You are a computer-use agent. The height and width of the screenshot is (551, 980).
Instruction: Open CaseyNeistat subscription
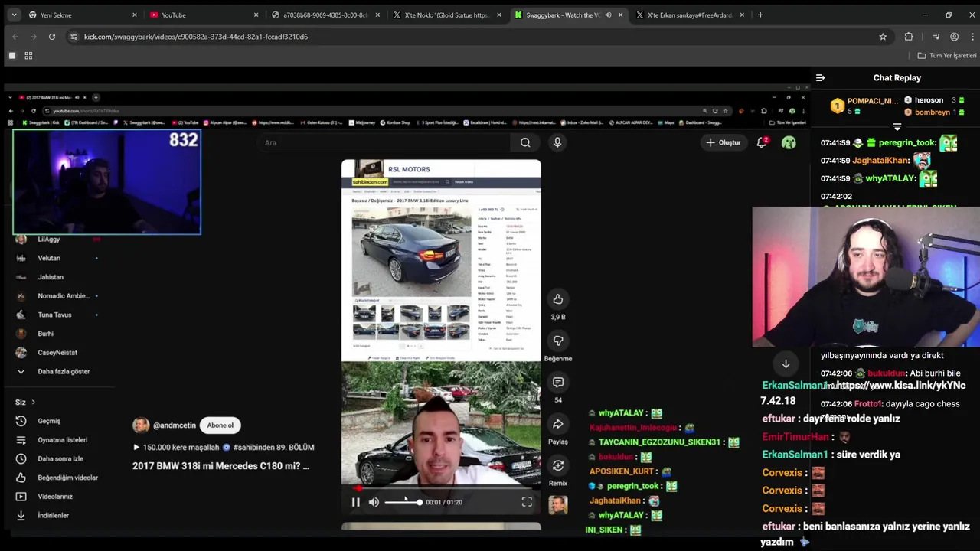pos(57,353)
